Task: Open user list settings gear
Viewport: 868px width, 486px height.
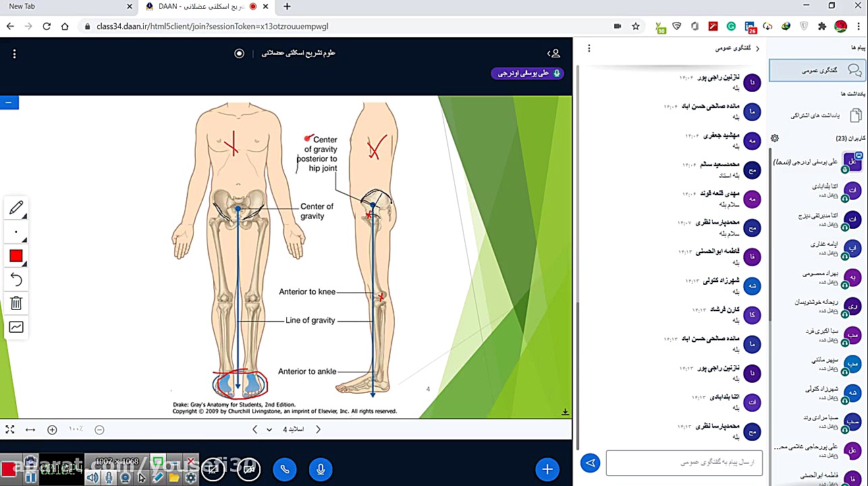Action: 775,138
